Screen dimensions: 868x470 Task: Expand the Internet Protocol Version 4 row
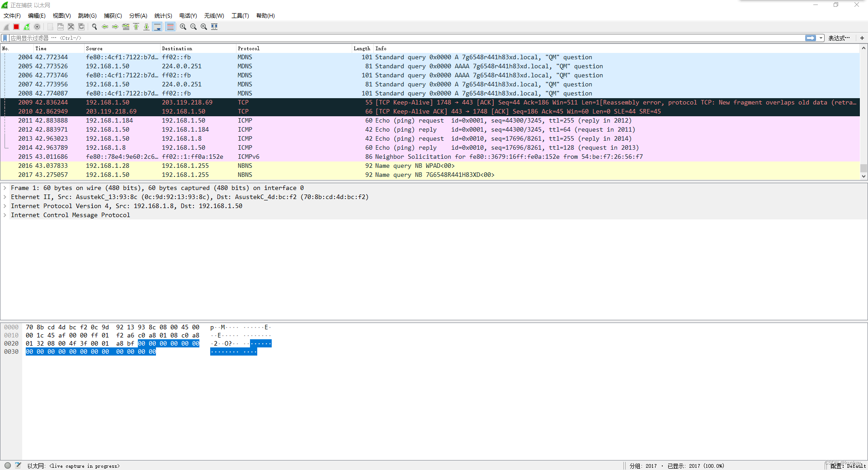pyautogui.click(x=5, y=206)
